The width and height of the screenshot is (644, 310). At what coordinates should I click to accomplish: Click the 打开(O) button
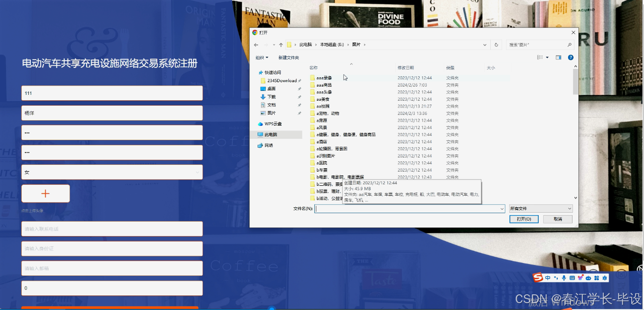click(x=524, y=219)
